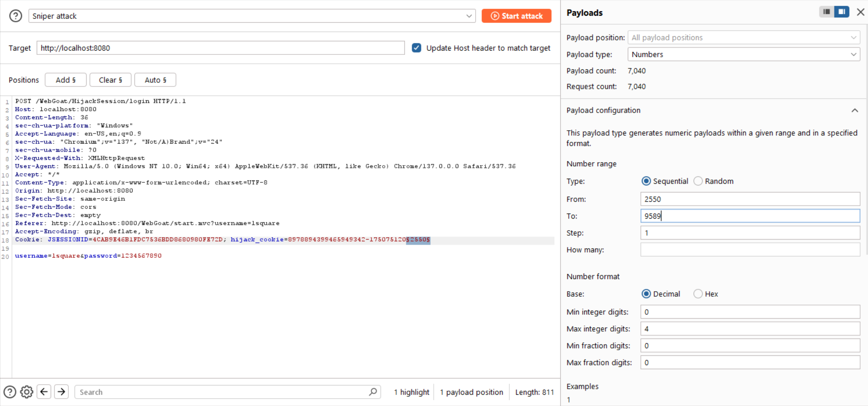Select Hex number base
The width and height of the screenshot is (868, 406).
point(698,294)
